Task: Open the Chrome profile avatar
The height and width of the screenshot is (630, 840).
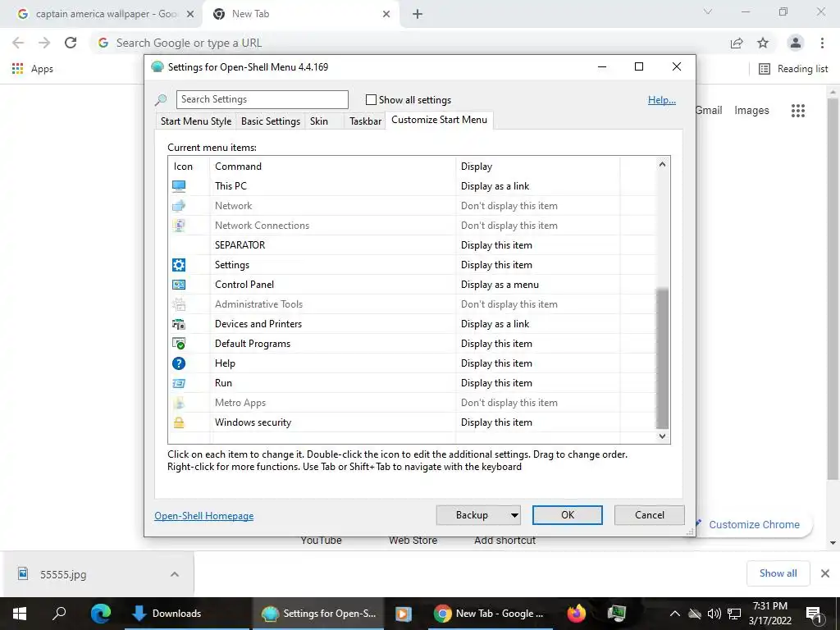Action: point(796,43)
